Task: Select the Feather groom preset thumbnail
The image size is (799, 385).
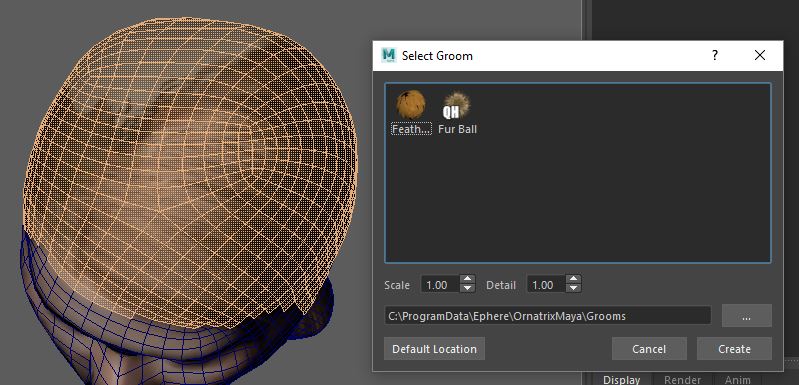Action: pyautogui.click(x=411, y=104)
